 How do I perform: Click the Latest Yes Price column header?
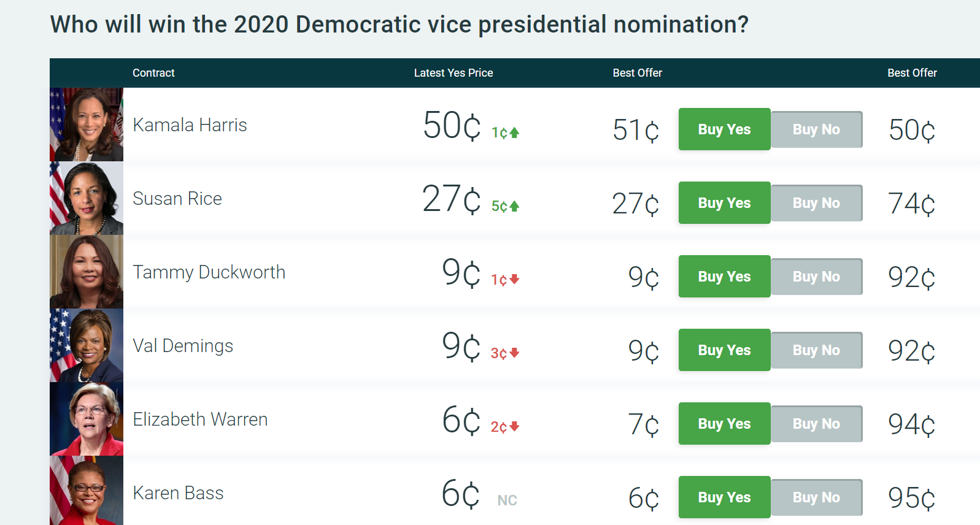click(453, 73)
